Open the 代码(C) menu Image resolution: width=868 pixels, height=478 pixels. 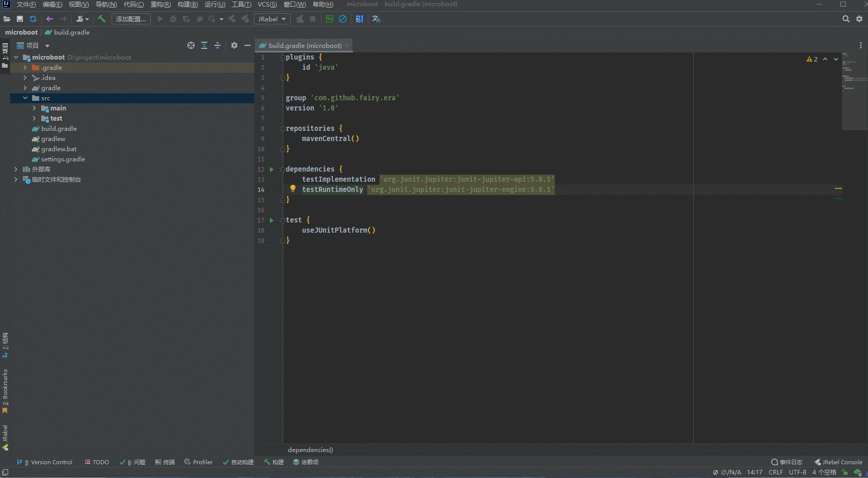point(133,5)
